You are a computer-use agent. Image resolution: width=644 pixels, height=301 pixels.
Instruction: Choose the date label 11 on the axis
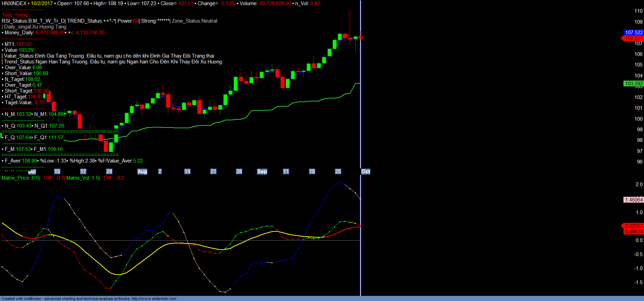pos(286,171)
